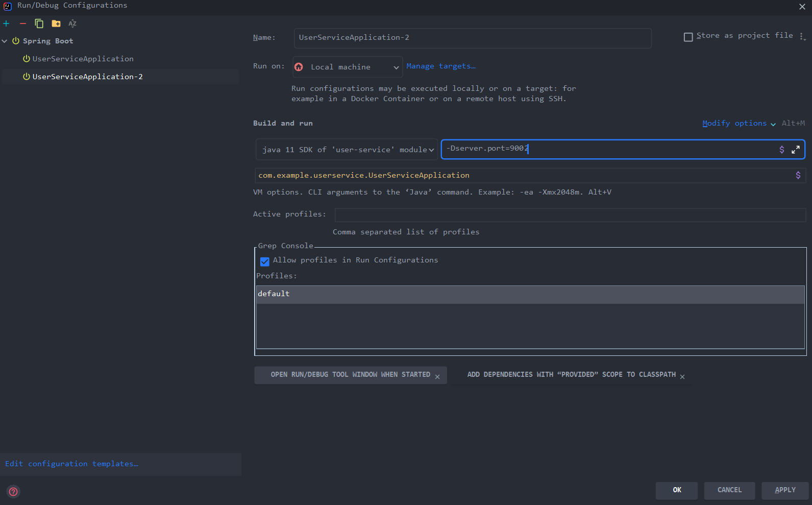812x505 pixels.
Task: Remove the selected configuration
Action: (22, 23)
